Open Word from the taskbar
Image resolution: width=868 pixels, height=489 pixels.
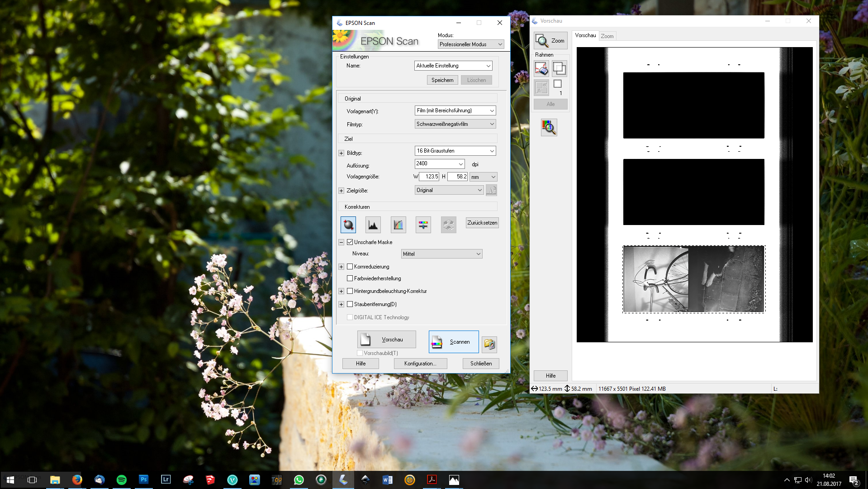[388, 479]
